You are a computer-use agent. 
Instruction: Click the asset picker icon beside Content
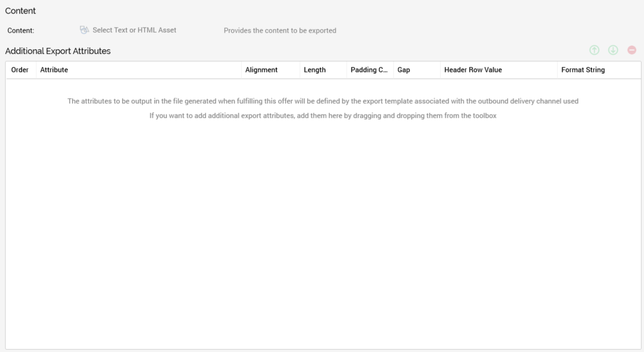[x=84, y=30]
